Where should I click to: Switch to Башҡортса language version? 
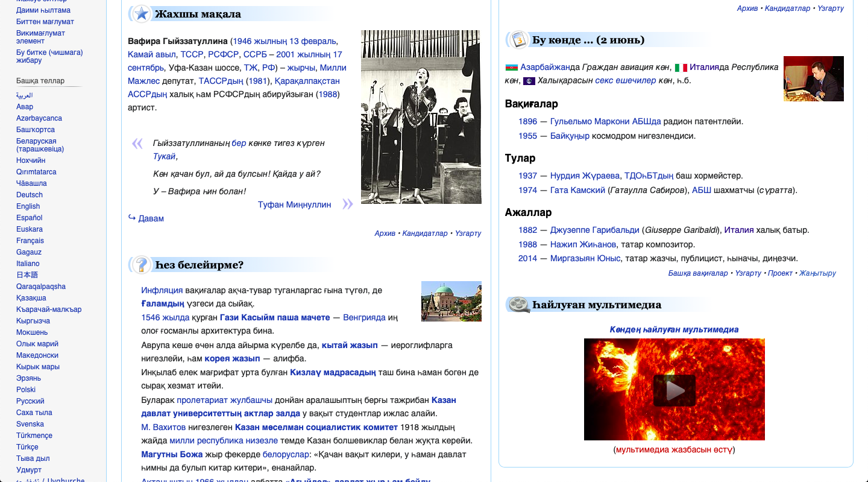[x=36, y=130]
